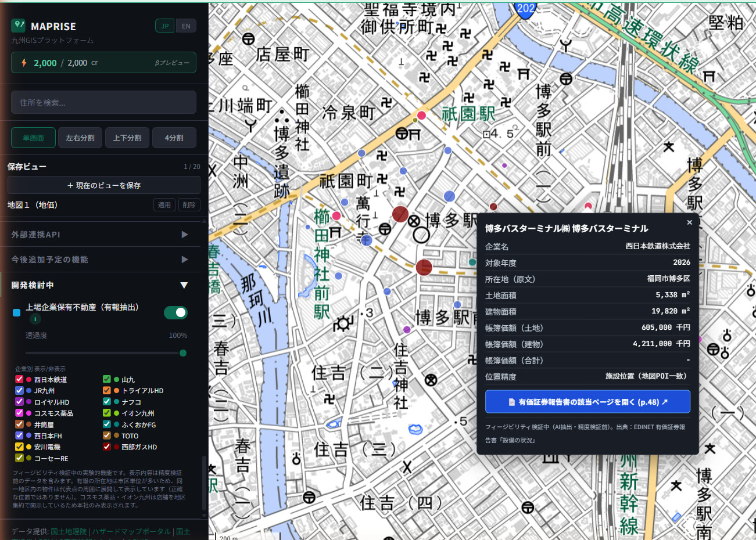
Task: Uncheck the イオン九州 checkbox
Action: tap(107, 413)
